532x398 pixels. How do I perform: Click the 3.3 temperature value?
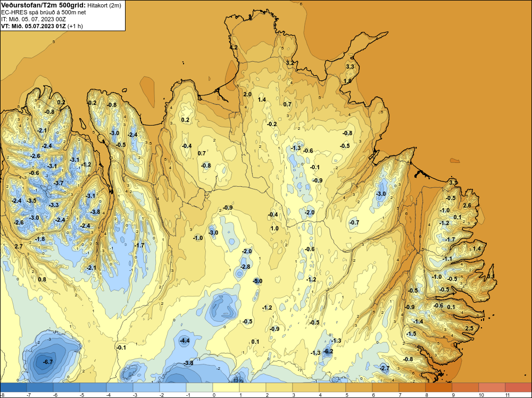coord(350,67)
